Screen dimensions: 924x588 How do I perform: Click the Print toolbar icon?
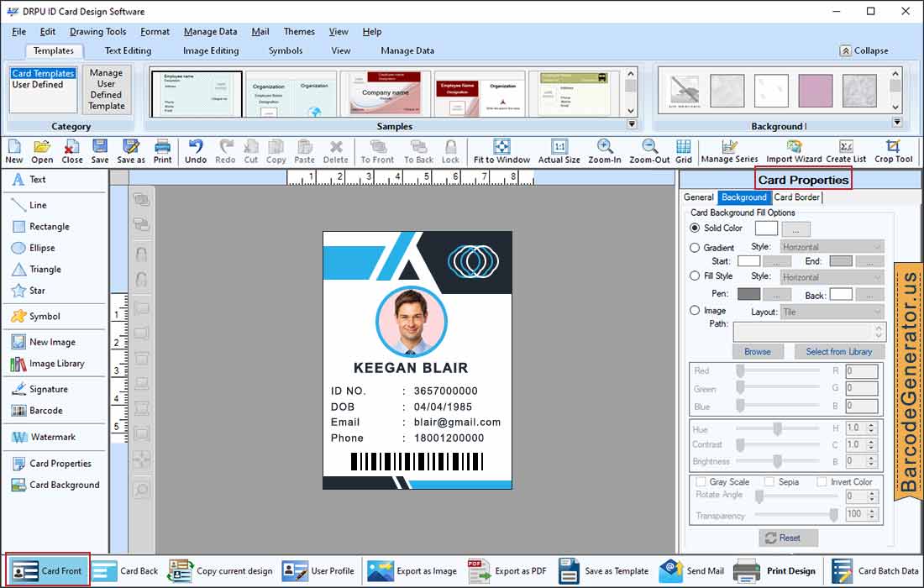click(163, 151)
